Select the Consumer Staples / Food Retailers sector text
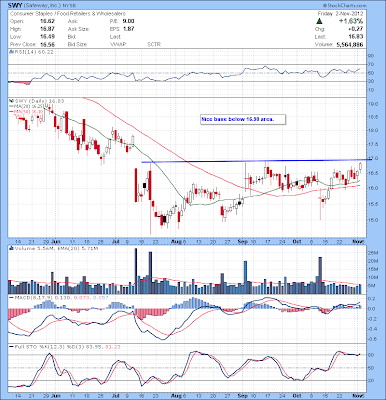The height and width of the screenshot is (400, 386). pos(68,14)
